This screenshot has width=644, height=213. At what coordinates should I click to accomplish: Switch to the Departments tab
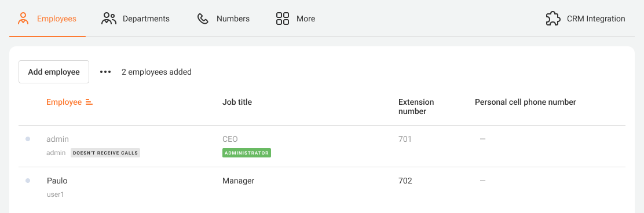click(136, 19)
